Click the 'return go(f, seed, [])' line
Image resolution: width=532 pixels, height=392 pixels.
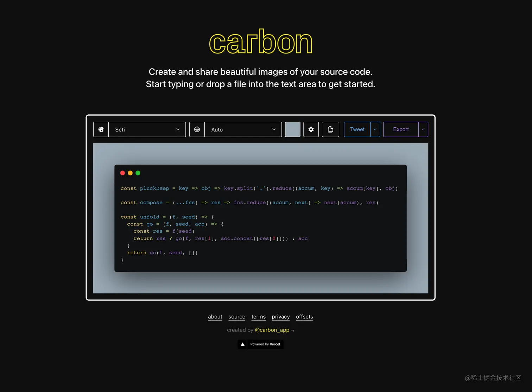(x=162, y=253)
